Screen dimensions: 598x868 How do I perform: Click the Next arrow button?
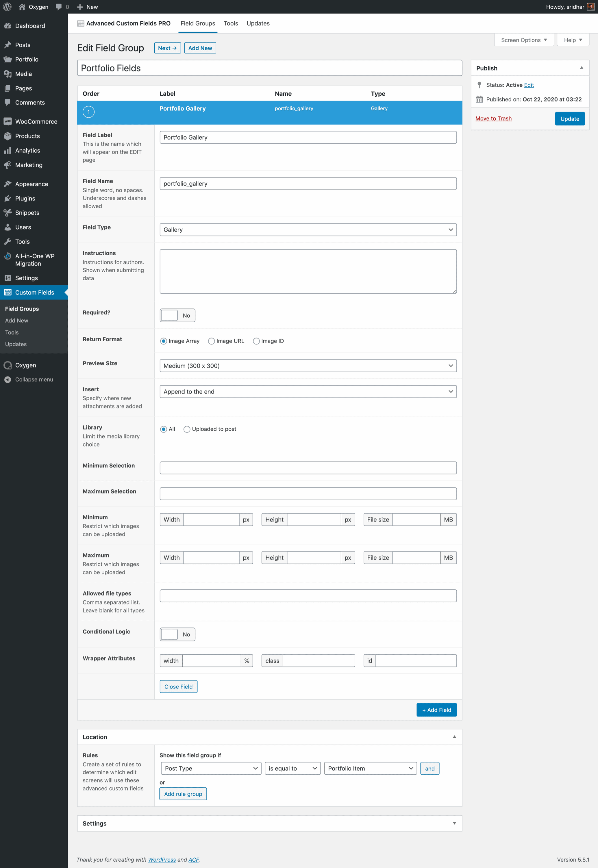pyautogui.click(x=167, y=48)
